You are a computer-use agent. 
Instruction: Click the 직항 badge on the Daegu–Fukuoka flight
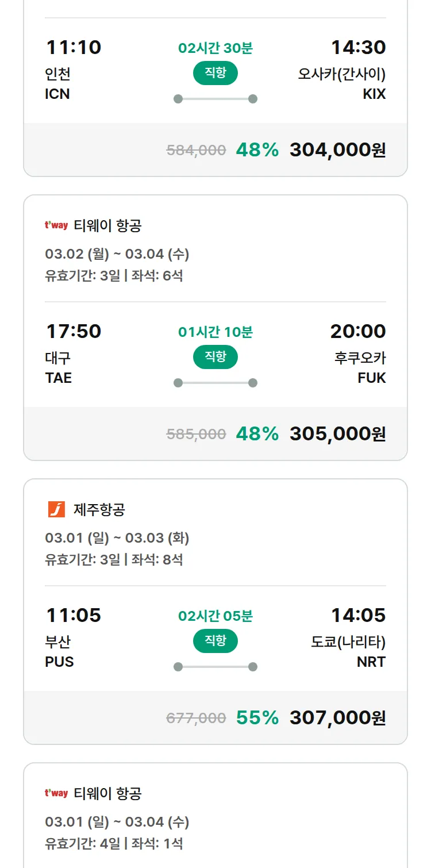tap(215, 357)
